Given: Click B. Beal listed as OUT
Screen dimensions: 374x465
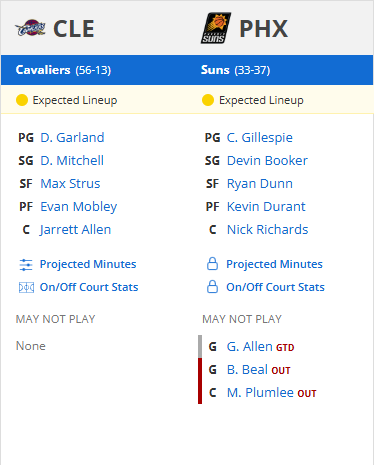Looking at the screenshot, I should [247, 370].
